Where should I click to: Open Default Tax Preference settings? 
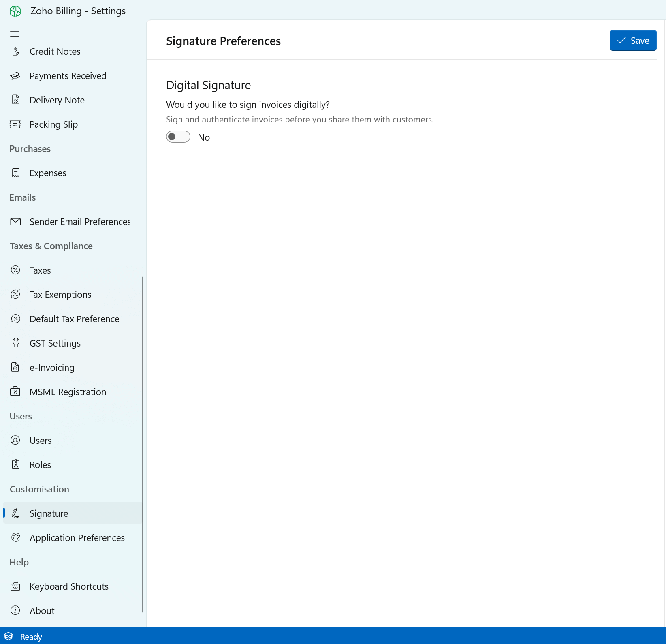coord(74,319)
